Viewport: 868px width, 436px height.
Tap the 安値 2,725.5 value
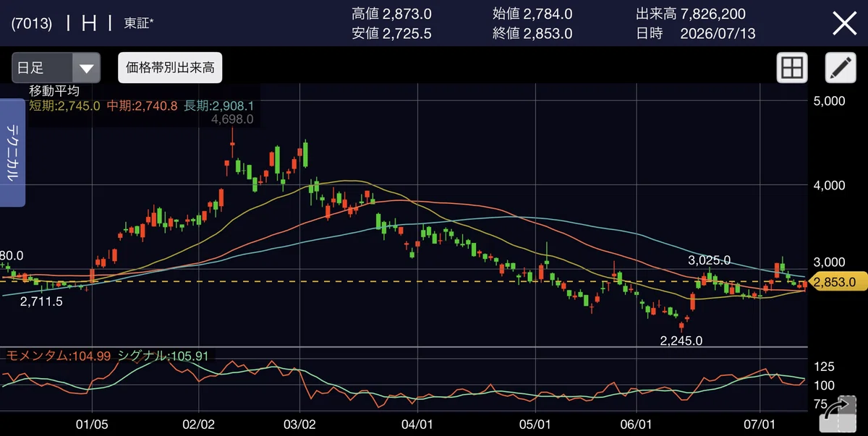pyautogui.click(x=391, y=33)
